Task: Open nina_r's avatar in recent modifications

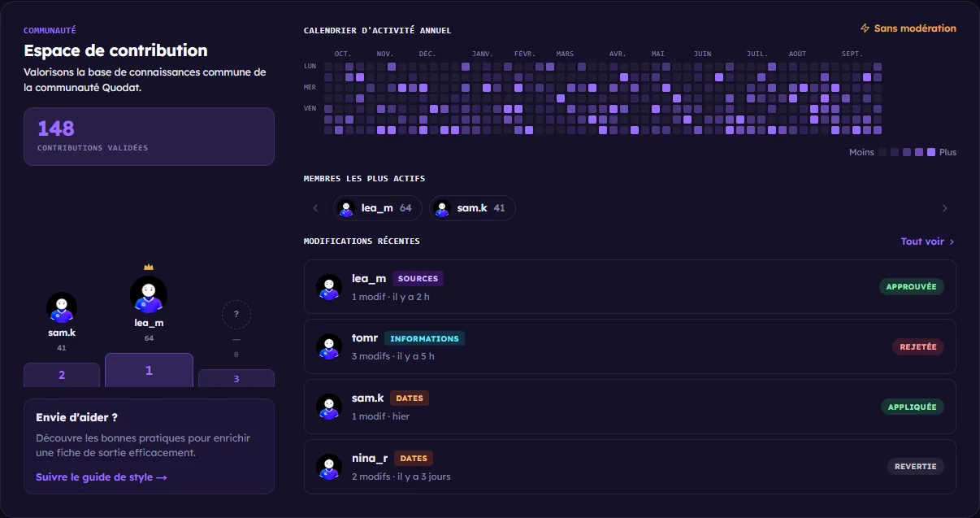Action: [329, 467]
